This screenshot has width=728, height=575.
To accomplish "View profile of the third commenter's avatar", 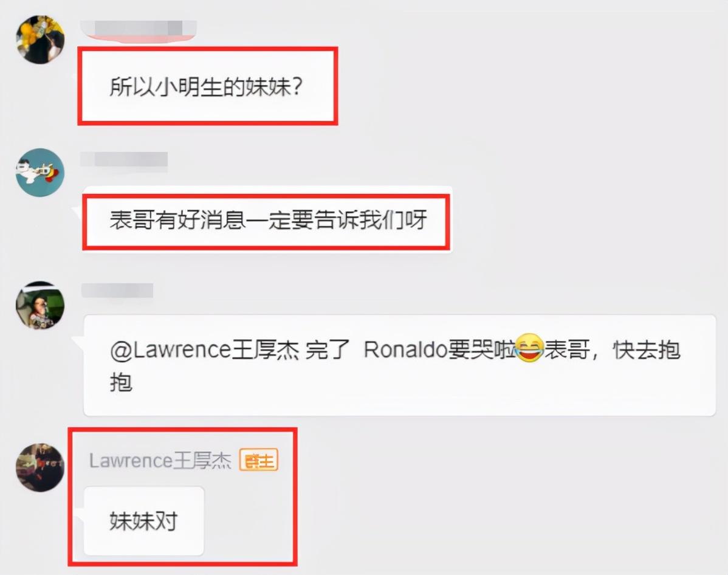I will 40,306.
